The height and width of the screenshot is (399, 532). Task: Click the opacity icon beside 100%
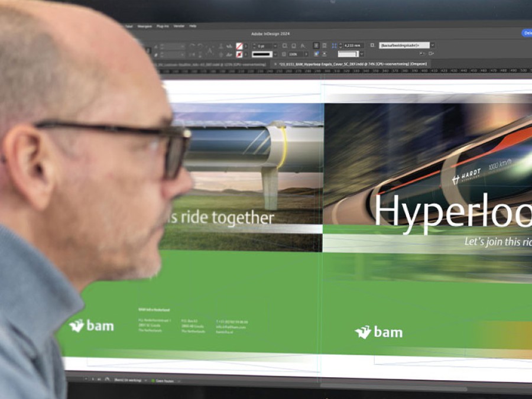coord(284,54)
